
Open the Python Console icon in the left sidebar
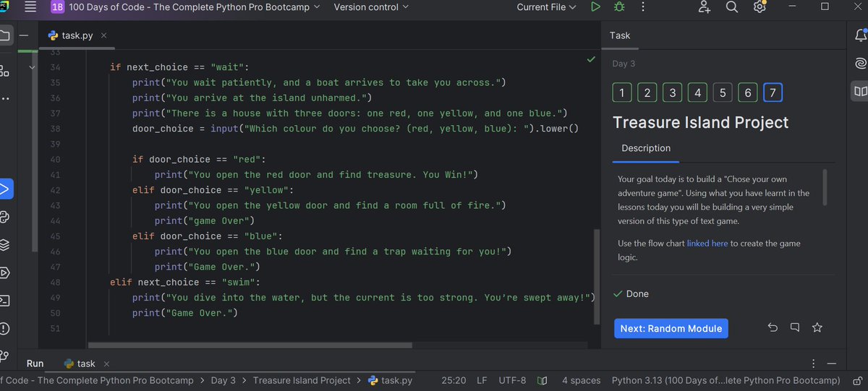point(4,218)
